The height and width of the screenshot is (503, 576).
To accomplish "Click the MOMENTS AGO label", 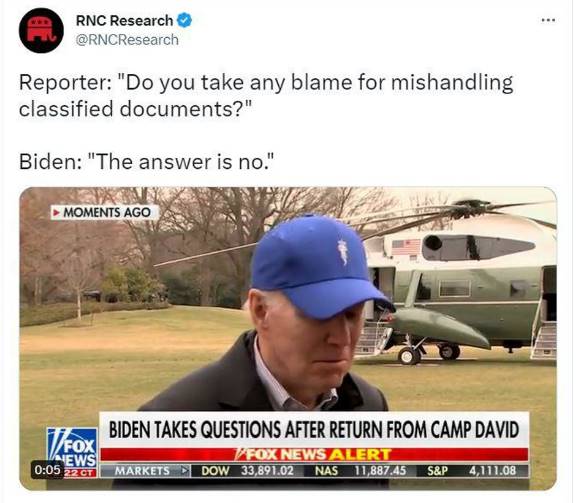I will point(107,212).
